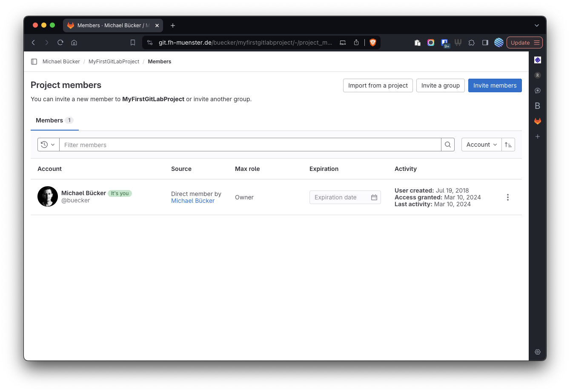Close the Members browser tab
Image resolution: width=570 pixels, height=392 pixels.
(157, 26)
